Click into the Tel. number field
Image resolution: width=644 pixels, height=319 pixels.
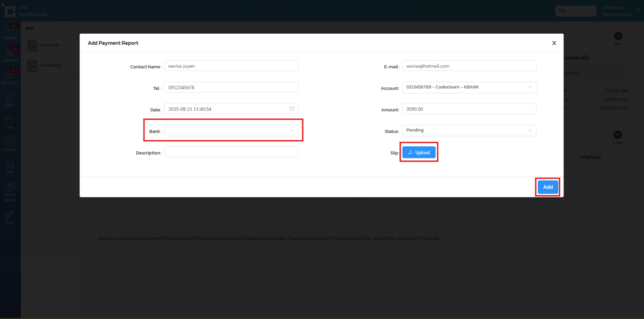pos(231,87)
